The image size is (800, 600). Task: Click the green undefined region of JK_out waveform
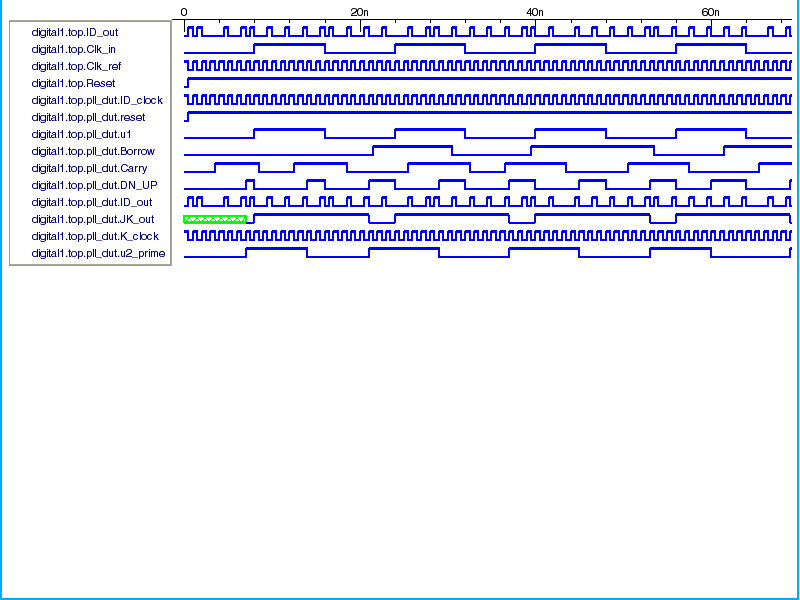pos(215,219)
